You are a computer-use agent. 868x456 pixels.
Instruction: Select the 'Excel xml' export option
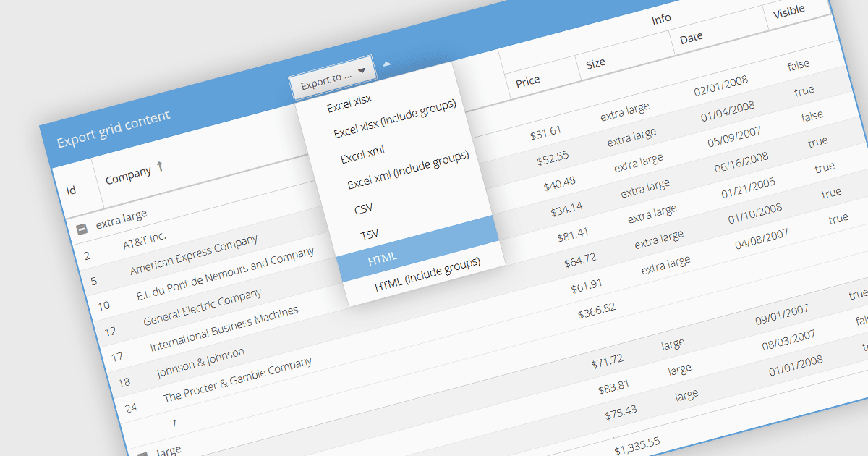pyautogui.click(x=362, y=154)
